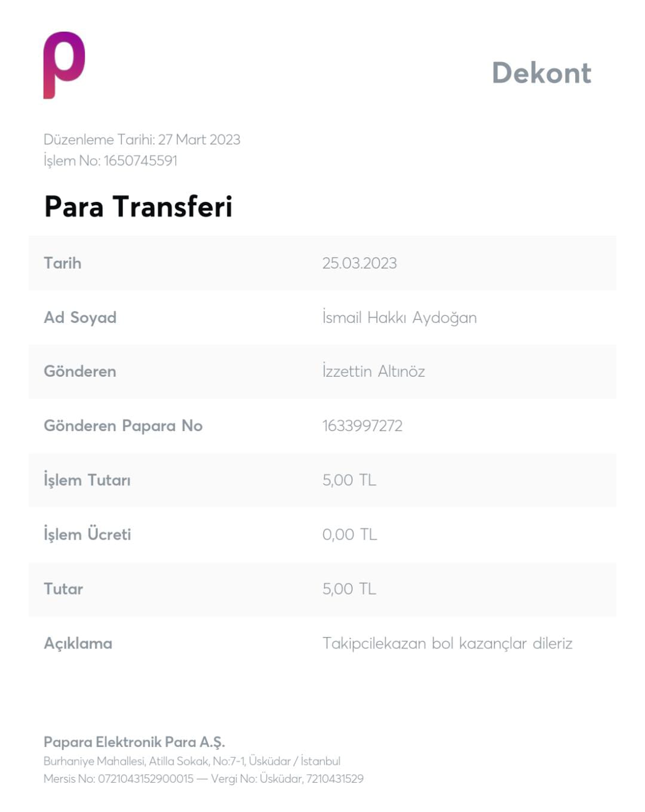The image size is (645, 812).
Task: Select the Tarih value 25.03.2023
Action: tap(360, 263)
